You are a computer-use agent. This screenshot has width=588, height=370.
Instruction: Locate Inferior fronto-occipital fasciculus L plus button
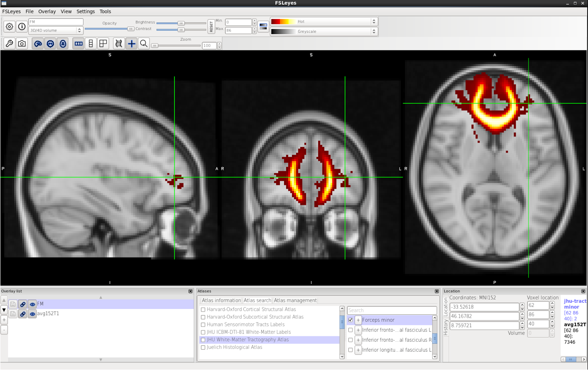[358, 330]
